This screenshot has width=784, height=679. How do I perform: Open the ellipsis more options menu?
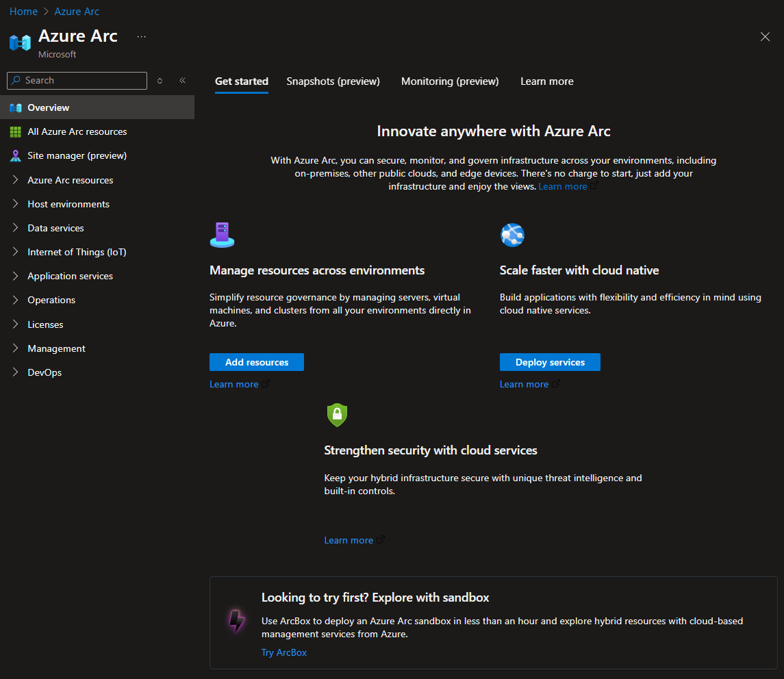[142, 36]
